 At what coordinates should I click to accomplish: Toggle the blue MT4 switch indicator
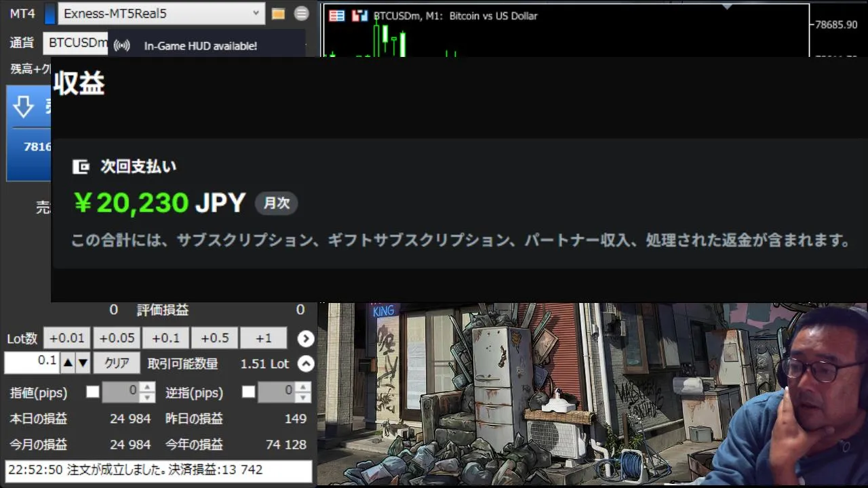tap(50, 14)
